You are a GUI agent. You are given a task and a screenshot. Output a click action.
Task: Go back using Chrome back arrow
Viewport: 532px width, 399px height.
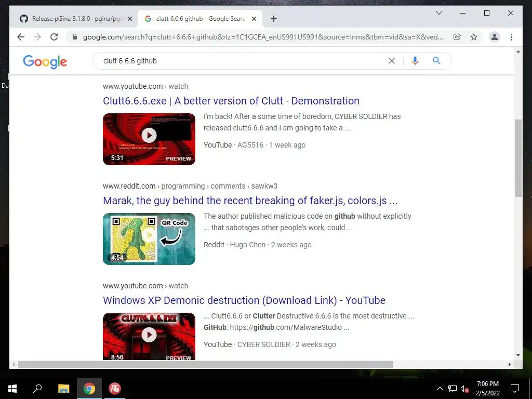coord(21,37)
